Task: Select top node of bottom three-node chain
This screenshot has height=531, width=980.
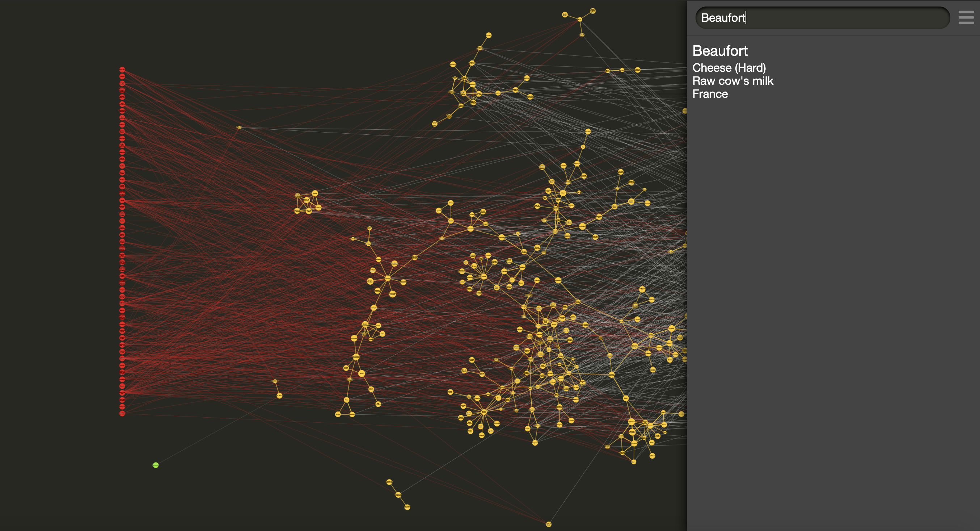Action: click(x=389, y=482)
